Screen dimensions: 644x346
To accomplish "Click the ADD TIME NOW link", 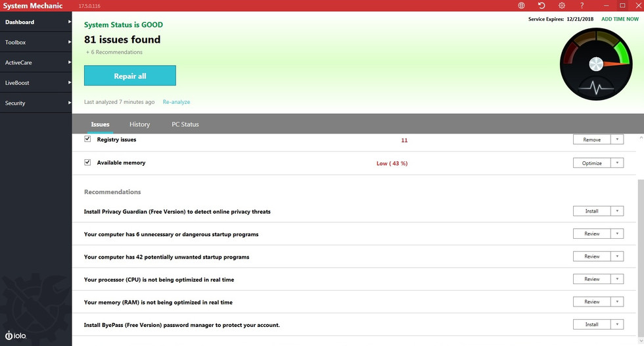I will [x=620, y=20].
